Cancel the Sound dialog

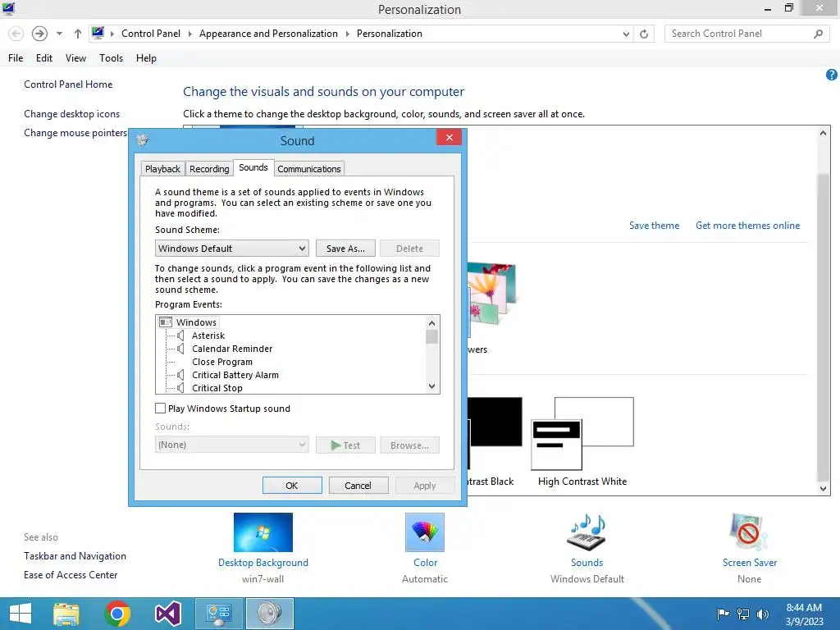(x=358, y=486)
